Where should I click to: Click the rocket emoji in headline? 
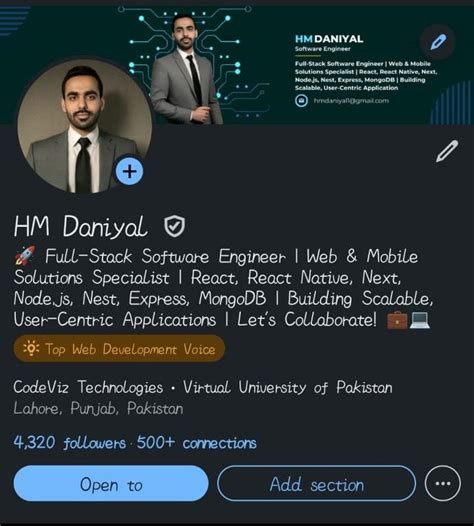25,256
